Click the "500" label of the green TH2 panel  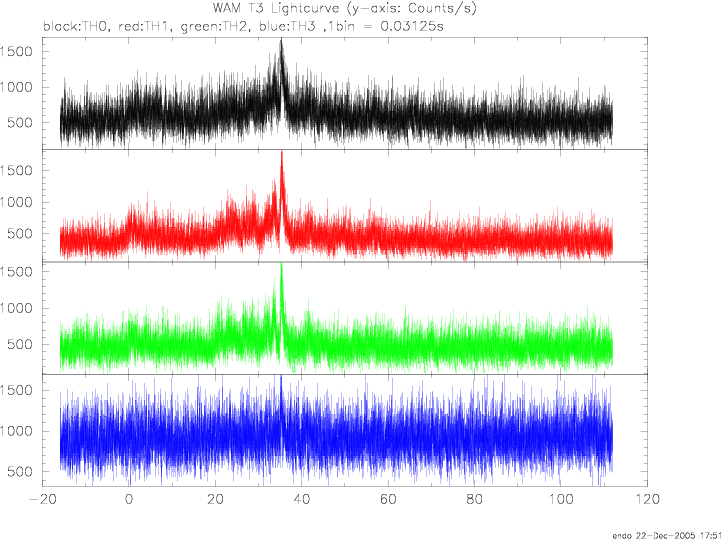click(20, 344)
